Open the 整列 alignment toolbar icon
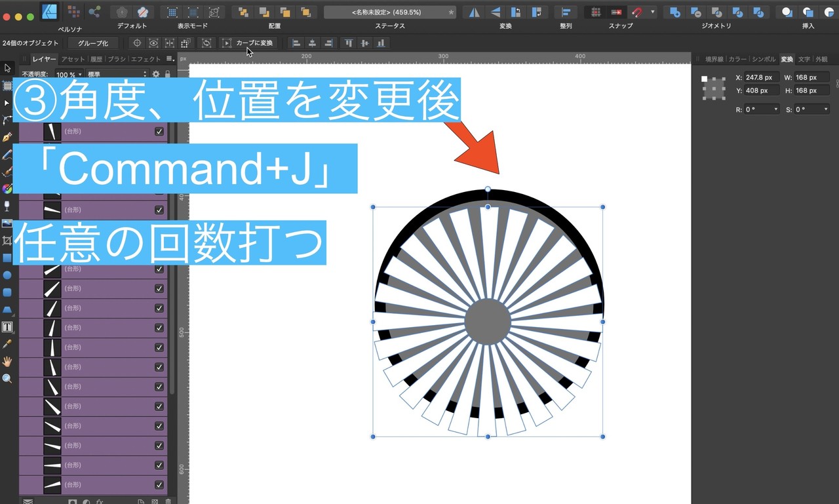This screenshot has width=839, height=504. 566,12
